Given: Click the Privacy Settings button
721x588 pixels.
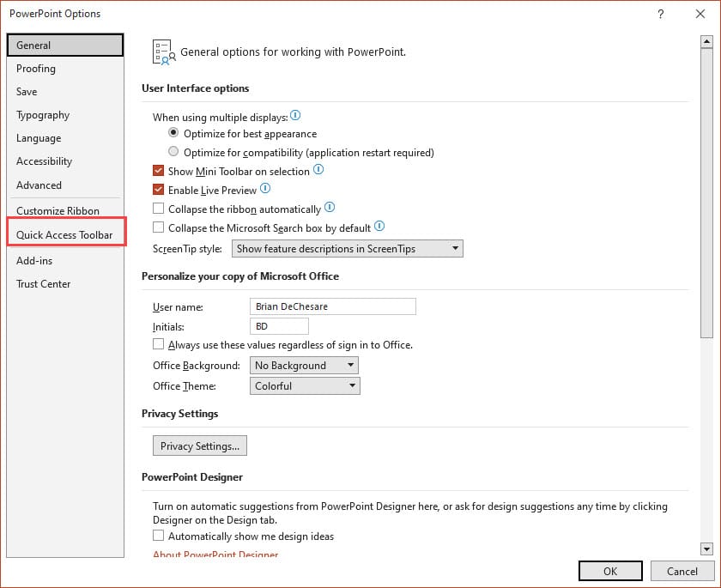Looking at the screenshot, I should point(199,446).
